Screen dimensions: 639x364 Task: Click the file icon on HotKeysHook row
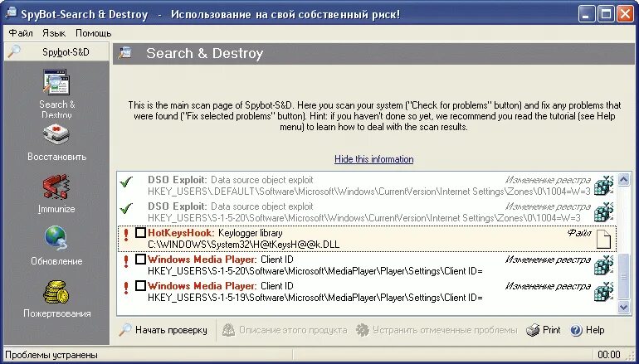pos(603,239)
